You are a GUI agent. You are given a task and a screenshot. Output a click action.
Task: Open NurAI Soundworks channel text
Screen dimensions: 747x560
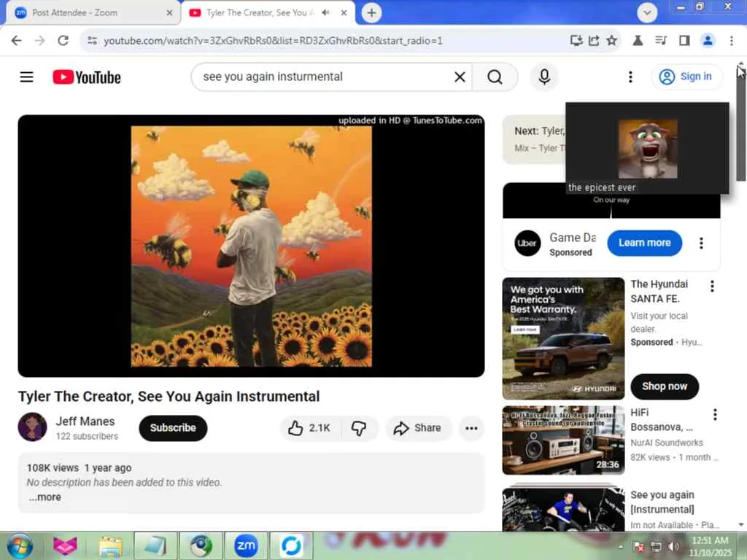[x=667, y=443]
